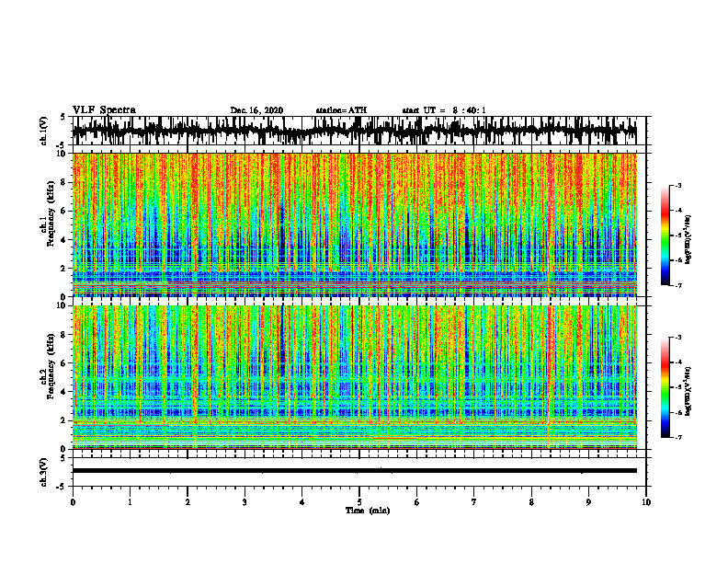The height and width of the screenshot is (563, 728).
Task: Click the "Time (min)" axis title
Action: coord(368,511)
